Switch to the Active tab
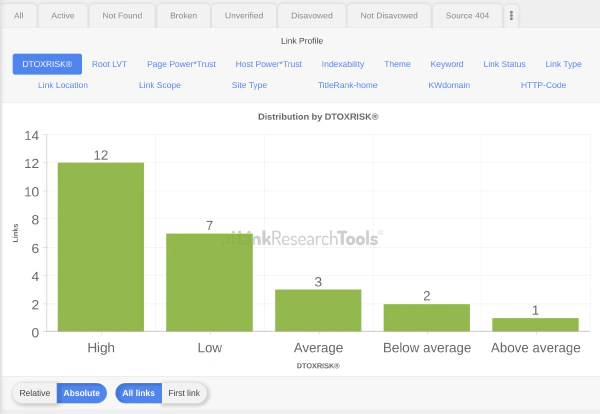Screen dimensions: 600x414 tap(63, 16)
